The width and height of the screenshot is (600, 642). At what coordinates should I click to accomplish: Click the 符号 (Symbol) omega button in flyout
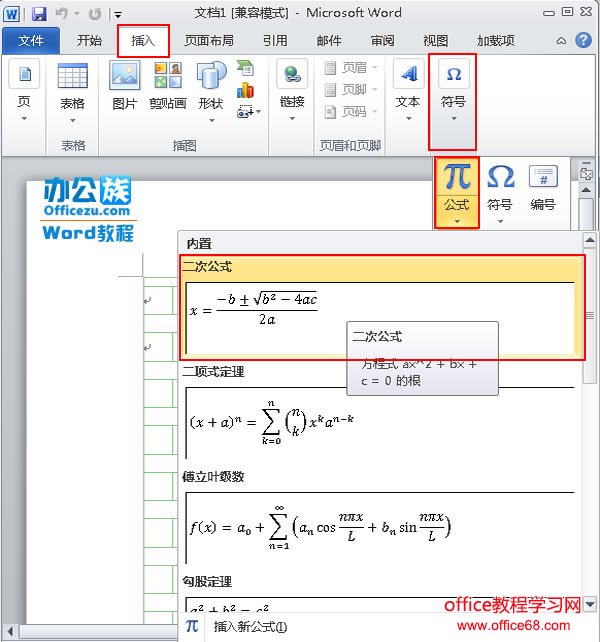(x=500, y=193)
